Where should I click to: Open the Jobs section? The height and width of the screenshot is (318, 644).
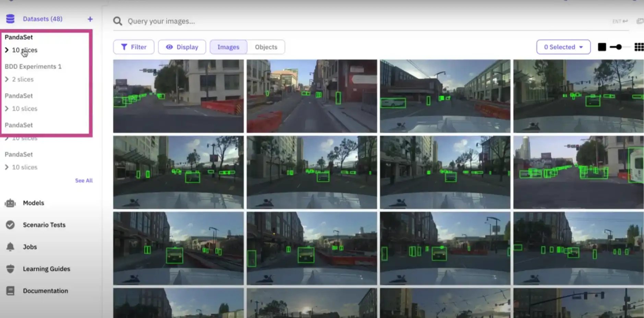point(30,247)
